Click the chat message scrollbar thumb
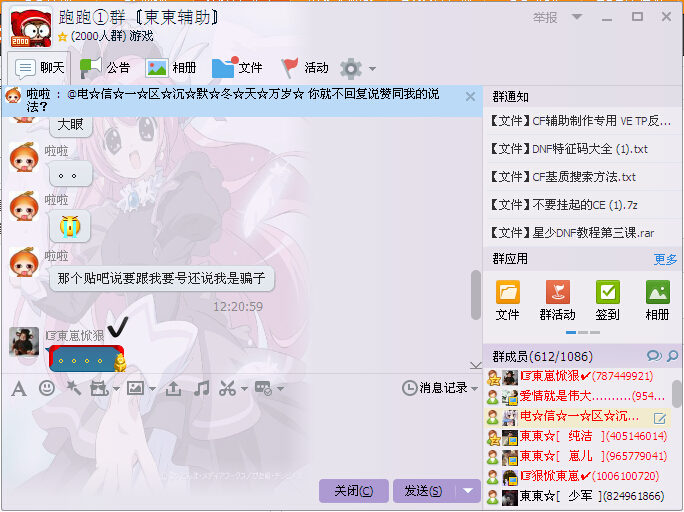The width and height of the screenshot is (684, 512). point(475,295)
